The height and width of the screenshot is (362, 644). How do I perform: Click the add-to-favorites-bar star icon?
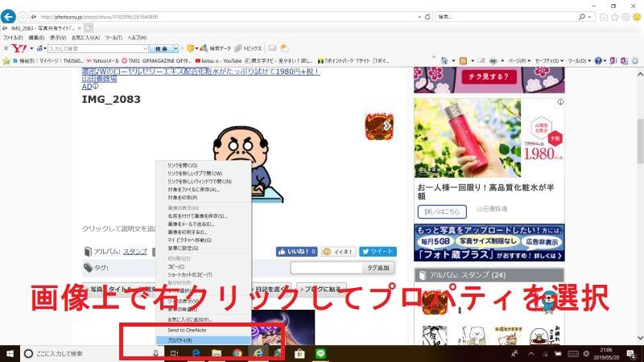point(6,61)
